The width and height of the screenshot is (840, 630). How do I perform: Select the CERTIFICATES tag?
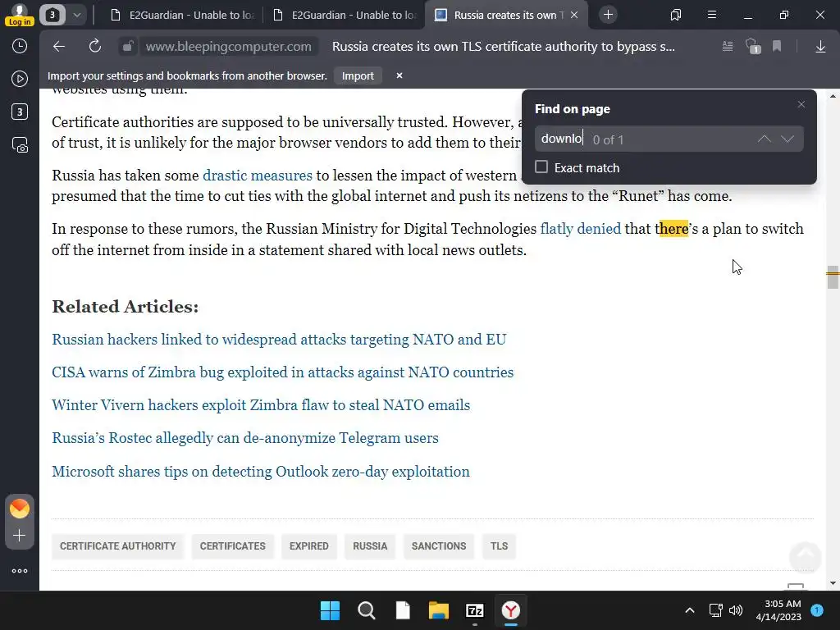[232, 546]
